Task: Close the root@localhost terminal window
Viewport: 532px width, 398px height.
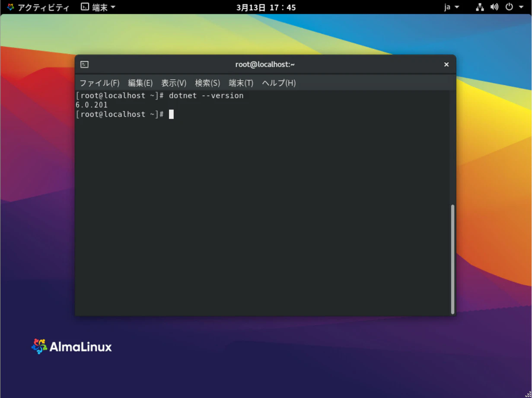Action: coord(446,64)
